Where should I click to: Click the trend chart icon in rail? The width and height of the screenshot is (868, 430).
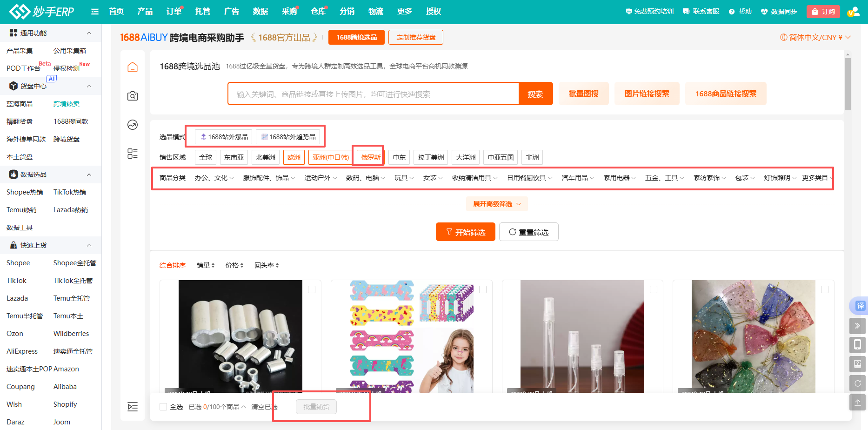click(x=133, y=125)
